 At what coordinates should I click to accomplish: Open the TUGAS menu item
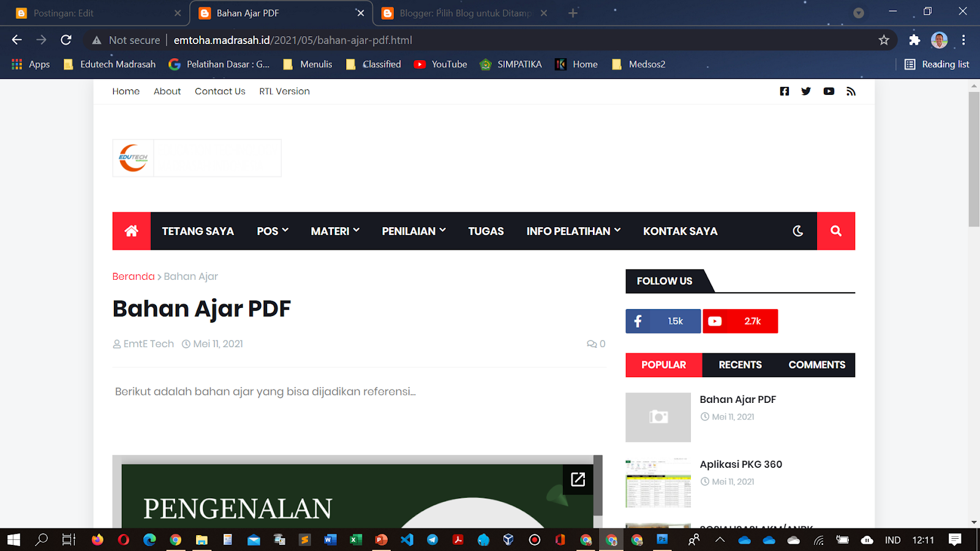(x=486, y=231)
